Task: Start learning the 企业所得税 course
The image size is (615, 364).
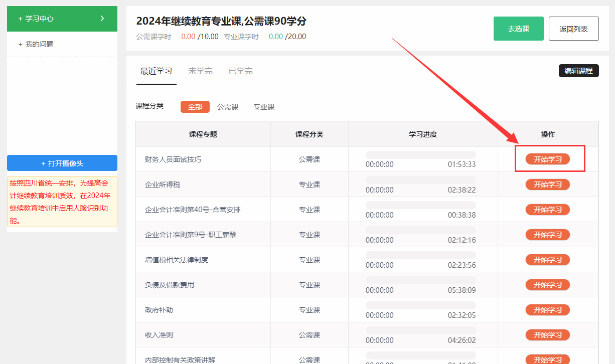Action: pos(547,185)
